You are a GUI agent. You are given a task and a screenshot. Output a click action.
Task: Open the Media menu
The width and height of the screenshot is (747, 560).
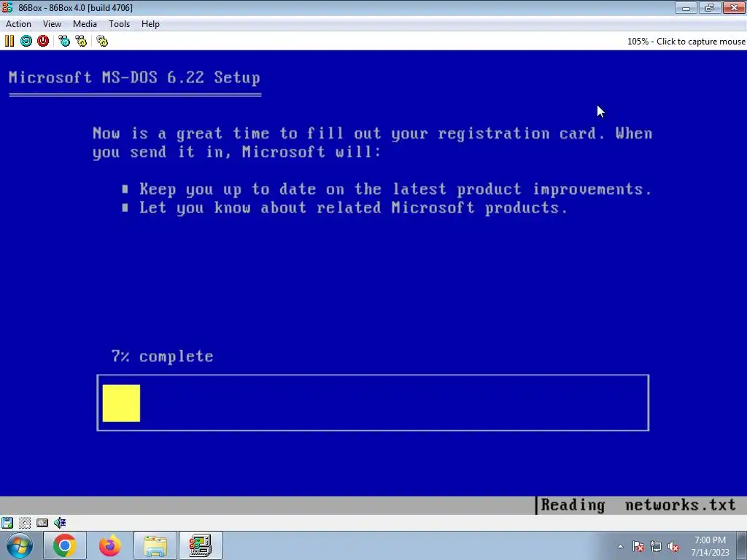(x=85, y=24)
